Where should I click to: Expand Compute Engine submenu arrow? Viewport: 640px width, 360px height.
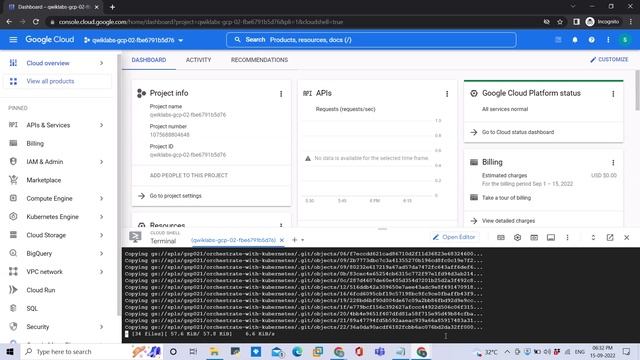click(101, 198)
